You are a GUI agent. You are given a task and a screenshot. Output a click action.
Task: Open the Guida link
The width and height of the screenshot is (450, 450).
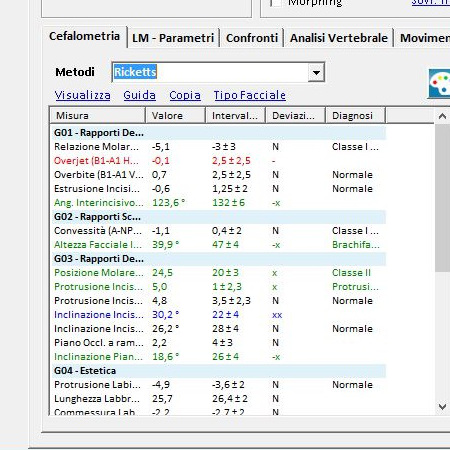coord(139,95)
